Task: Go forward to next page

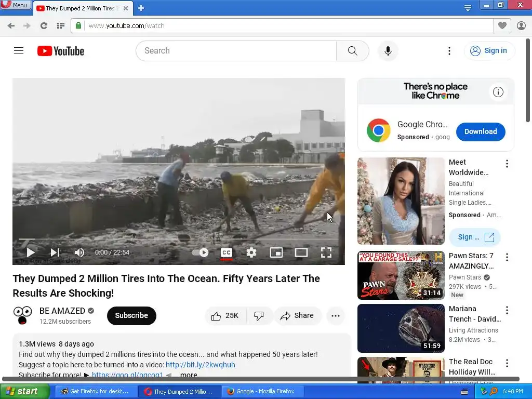Action: pos(27,26)
